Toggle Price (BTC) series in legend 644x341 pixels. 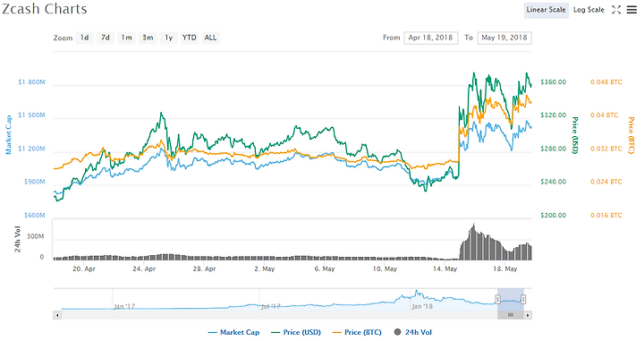(x=357, y=332)
